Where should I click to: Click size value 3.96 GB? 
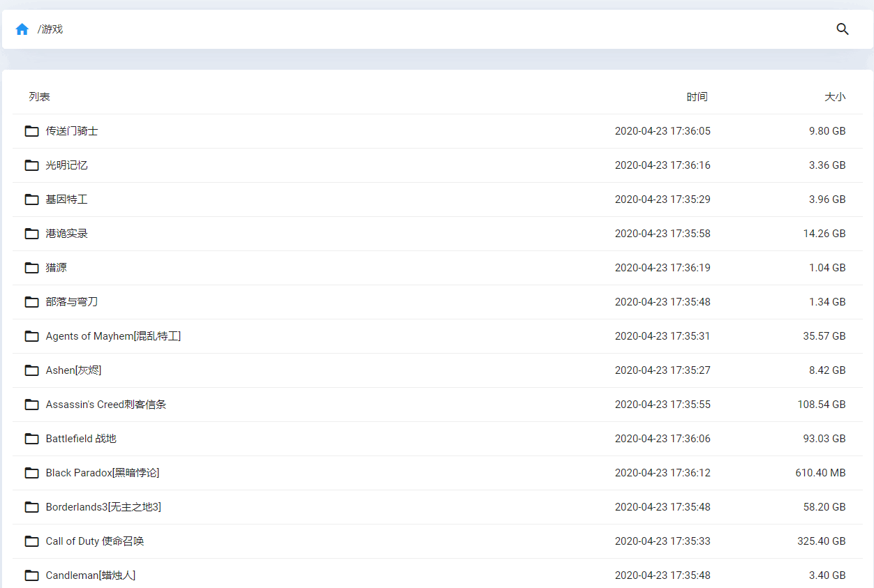pyautogui.click(x=827, y=199)
